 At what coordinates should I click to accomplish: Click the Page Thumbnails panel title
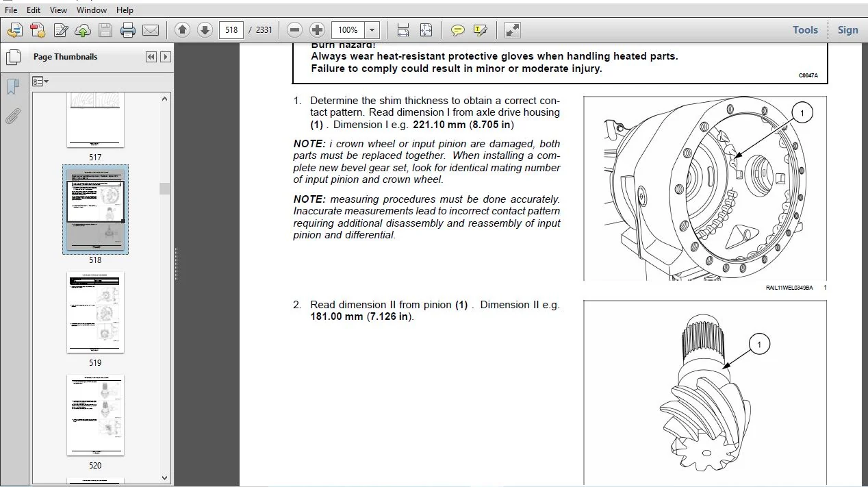(65, 57)
